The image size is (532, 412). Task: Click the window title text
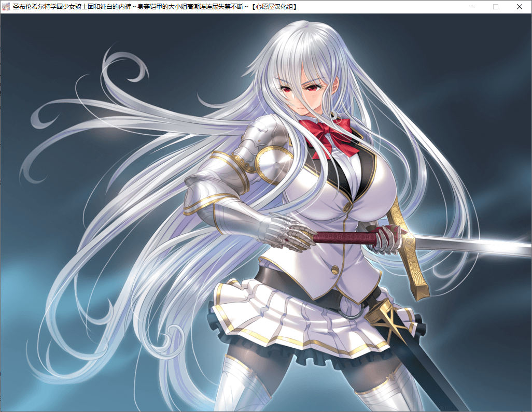click(156, 7)
